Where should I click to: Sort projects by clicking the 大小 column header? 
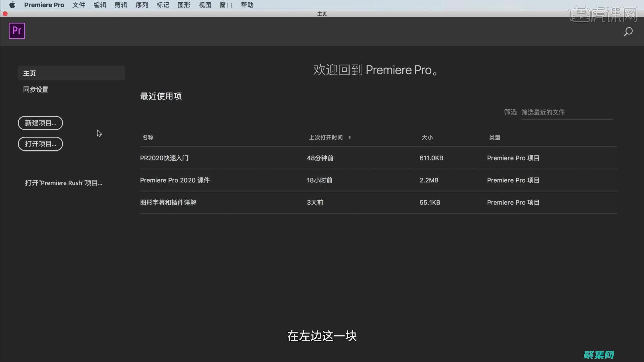[x=427, y=137]
